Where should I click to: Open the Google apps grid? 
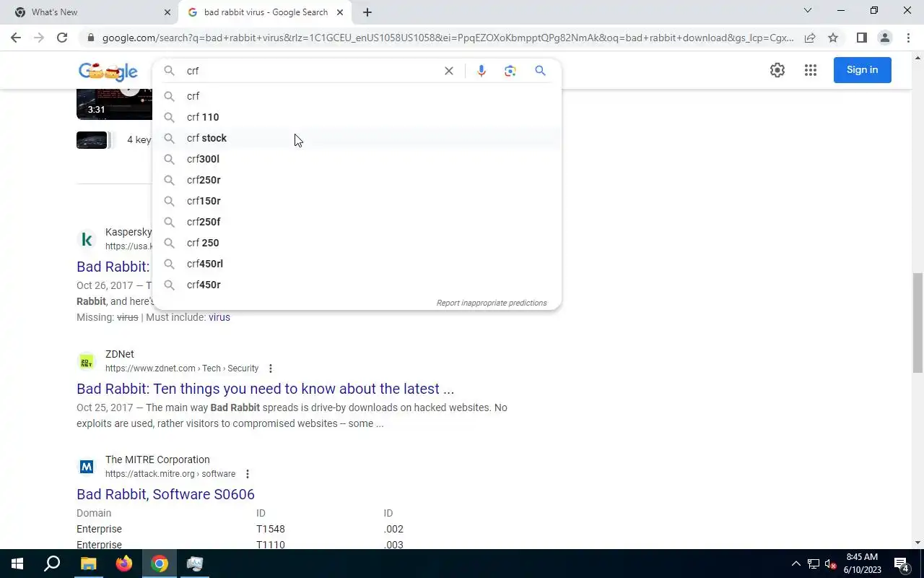[x=811, y=70]
